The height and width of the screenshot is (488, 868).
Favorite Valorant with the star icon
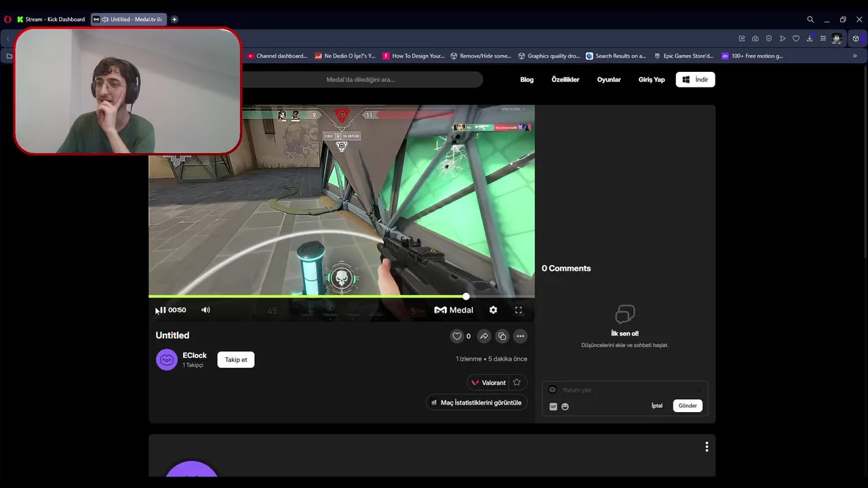click(517, 382)
